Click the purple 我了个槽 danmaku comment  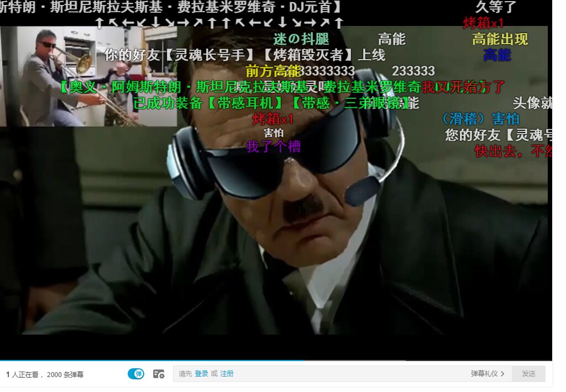273,146
